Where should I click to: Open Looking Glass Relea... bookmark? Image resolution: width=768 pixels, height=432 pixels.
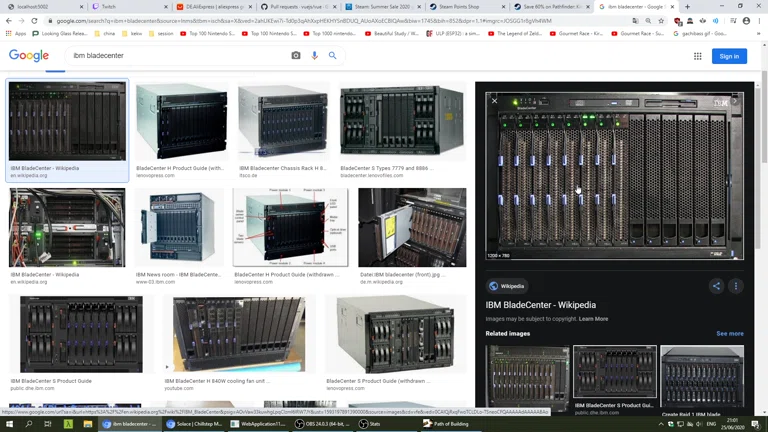60,34
